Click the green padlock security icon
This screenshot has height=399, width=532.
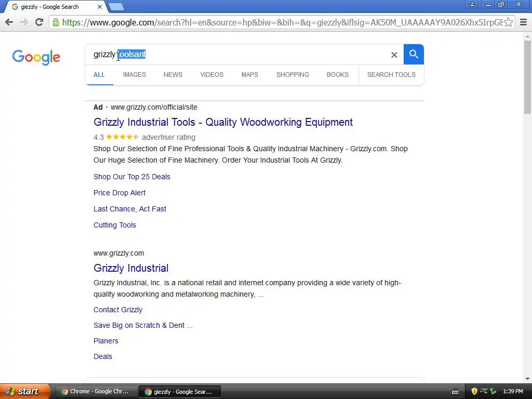click(x=56, y=22)
